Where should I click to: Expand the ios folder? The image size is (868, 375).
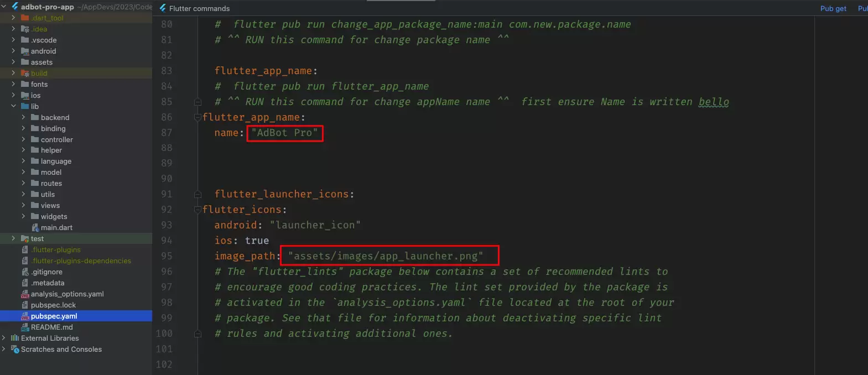[13, 95]
